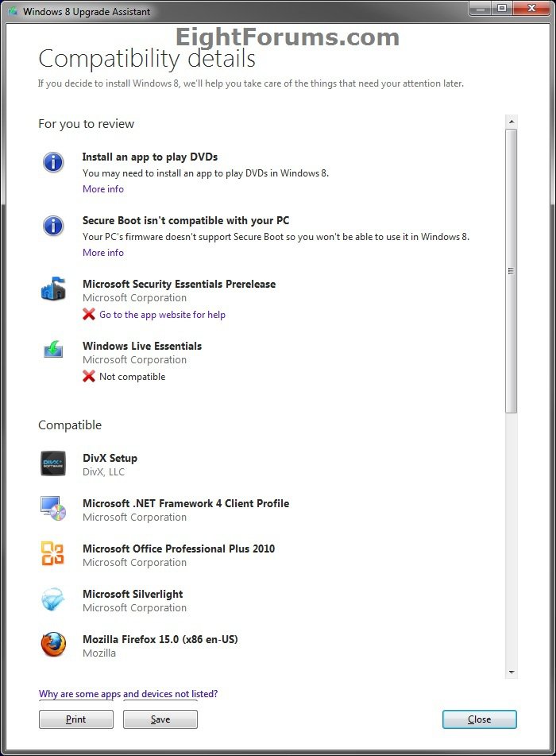Click the .NET Framework 4 Client Profile icon
Screen dimensions: 556x756
coord(53,509)
